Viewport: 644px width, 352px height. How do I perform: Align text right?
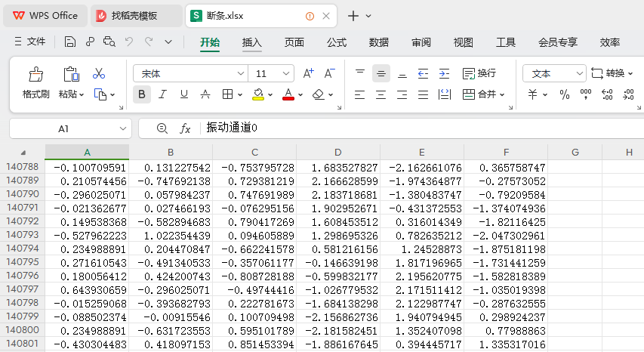402,94
